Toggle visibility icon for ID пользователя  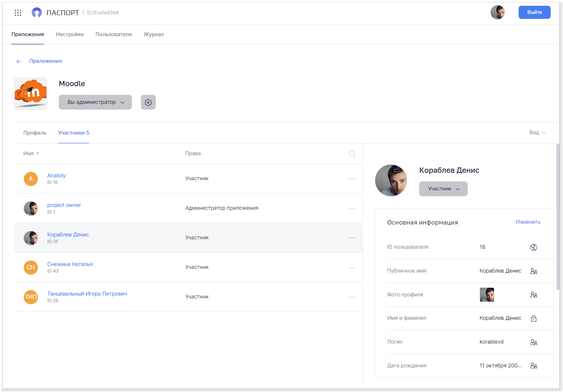coord(534,247)
